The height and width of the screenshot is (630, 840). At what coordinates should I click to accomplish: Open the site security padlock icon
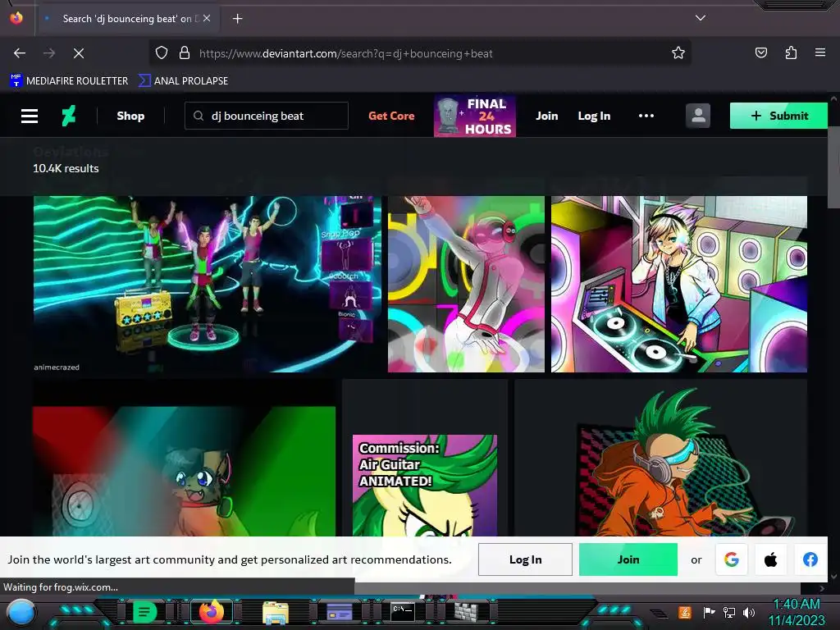185,53
